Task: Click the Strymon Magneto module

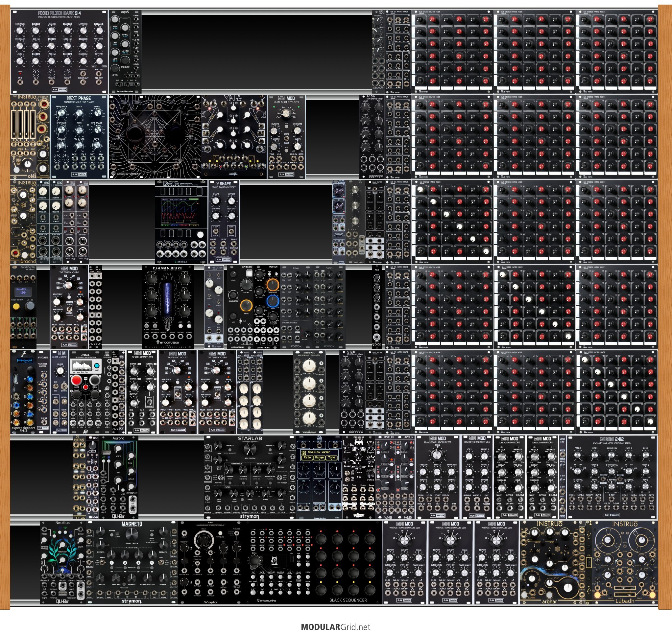Action: [x=132, y=563]
